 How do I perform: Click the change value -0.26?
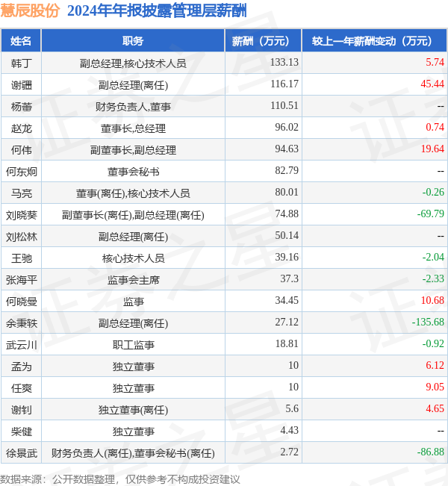click(x=433, y=192)
